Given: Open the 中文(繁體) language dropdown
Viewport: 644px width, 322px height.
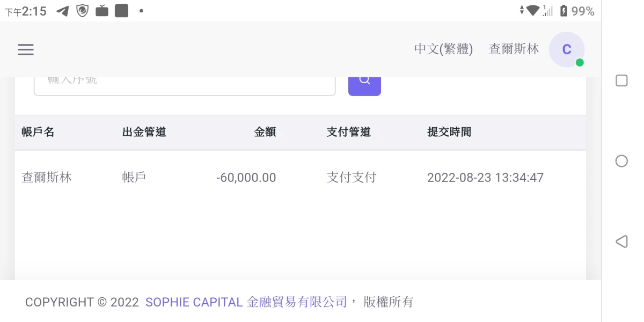Looking at the screenshot, I should [x=443, y=49].
